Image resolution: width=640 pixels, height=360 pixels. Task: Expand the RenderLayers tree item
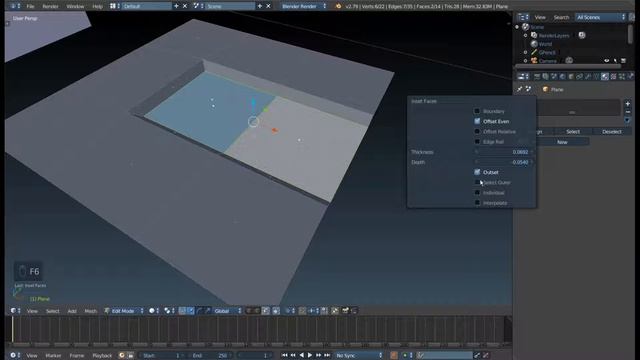point(526,36)
